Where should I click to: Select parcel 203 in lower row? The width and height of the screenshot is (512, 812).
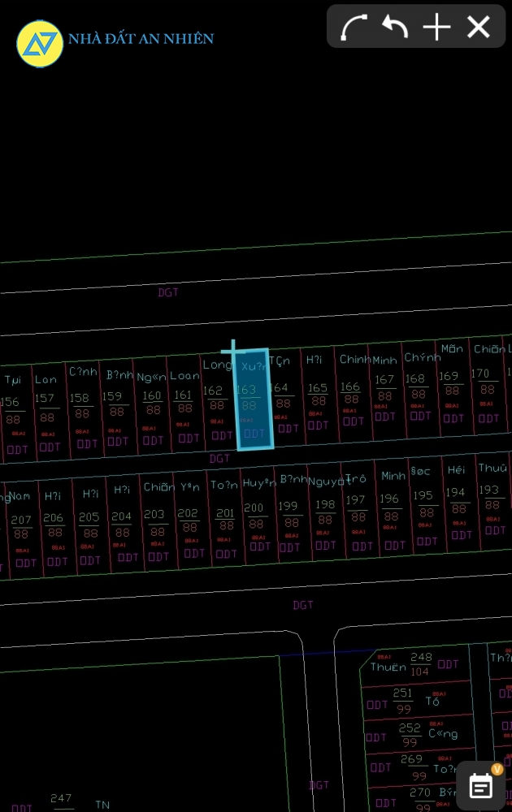(154, 521)
